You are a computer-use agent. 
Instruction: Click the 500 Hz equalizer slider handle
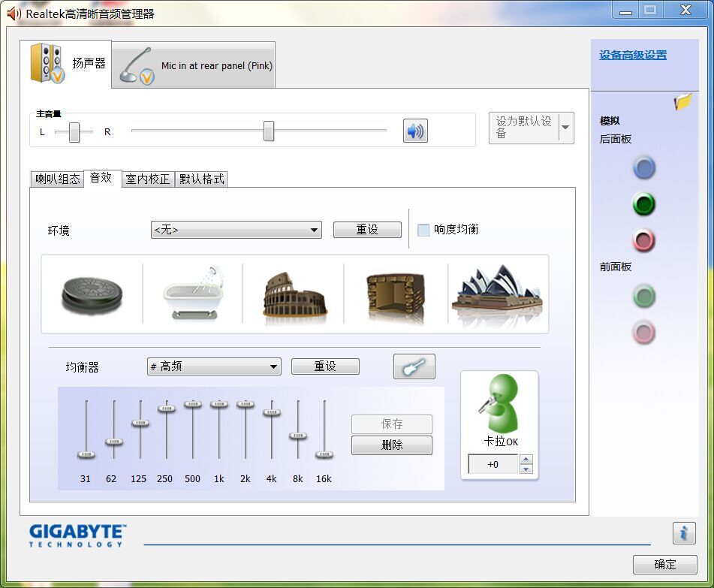(193, 404)
